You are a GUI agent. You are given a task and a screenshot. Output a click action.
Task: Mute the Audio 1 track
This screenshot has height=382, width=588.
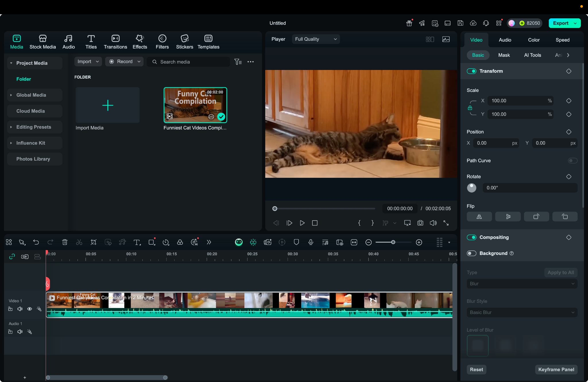[20, 332]
